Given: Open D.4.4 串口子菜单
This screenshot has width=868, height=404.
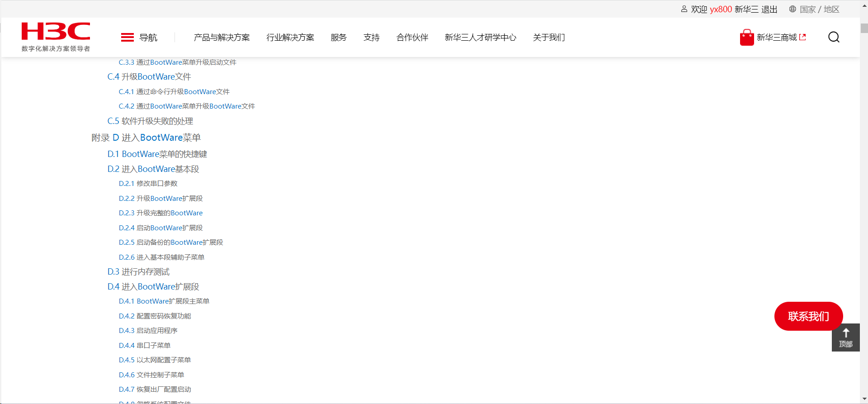Looking at the screenshot, I should tap(145, 346).
